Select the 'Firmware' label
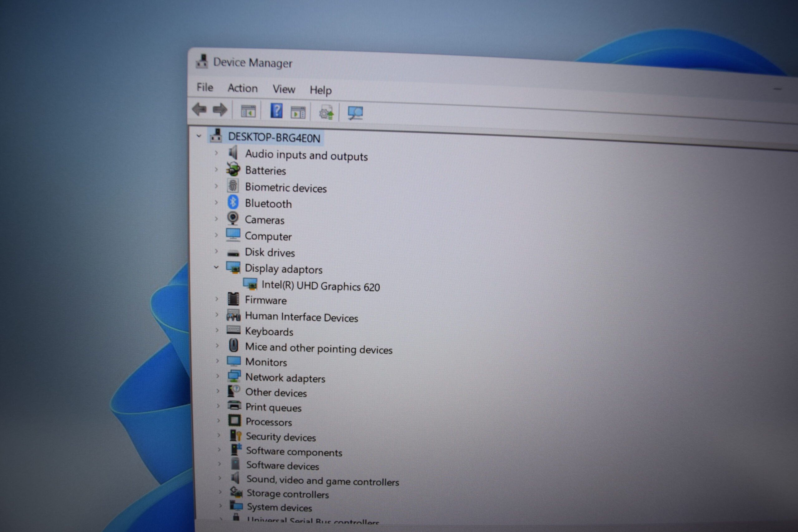The width and height of the screenshot is (798, 532). (x=266, y=300)
